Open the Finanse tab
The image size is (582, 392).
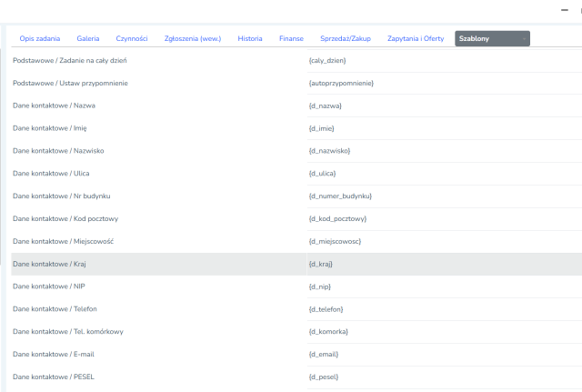click(x=291, y=38)
